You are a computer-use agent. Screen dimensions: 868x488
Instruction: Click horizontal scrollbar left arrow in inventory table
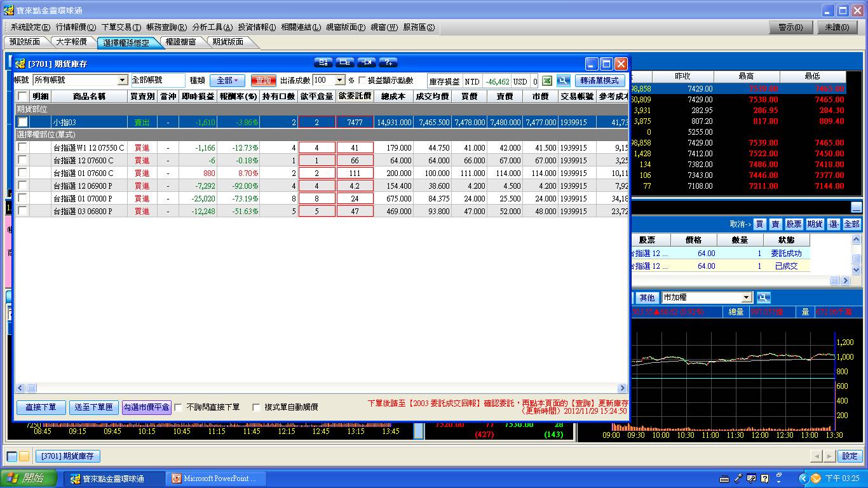(20, 388)
